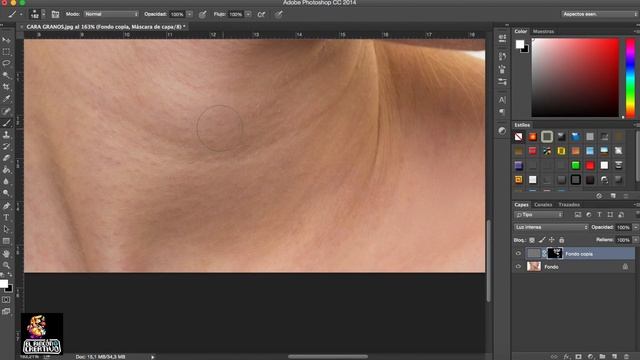
Task: Toggle pixel layer filter
Action: (x=578, y=215)
